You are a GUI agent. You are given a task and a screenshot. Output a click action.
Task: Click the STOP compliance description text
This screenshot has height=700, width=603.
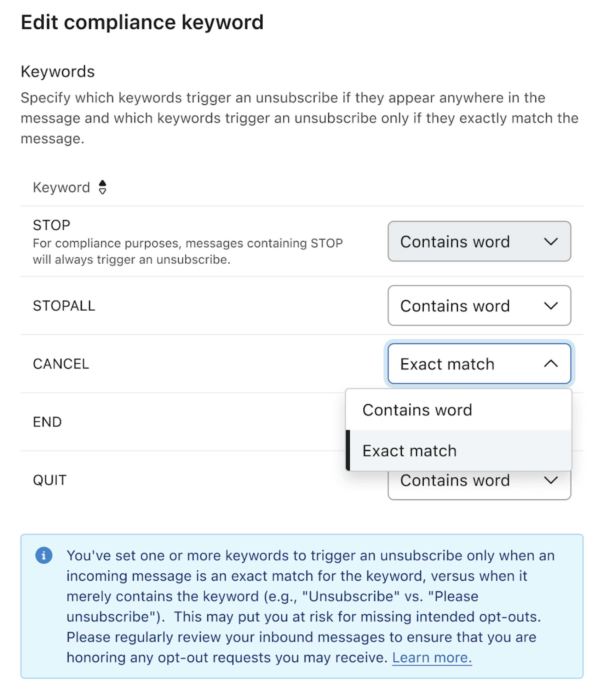point(188,251)
